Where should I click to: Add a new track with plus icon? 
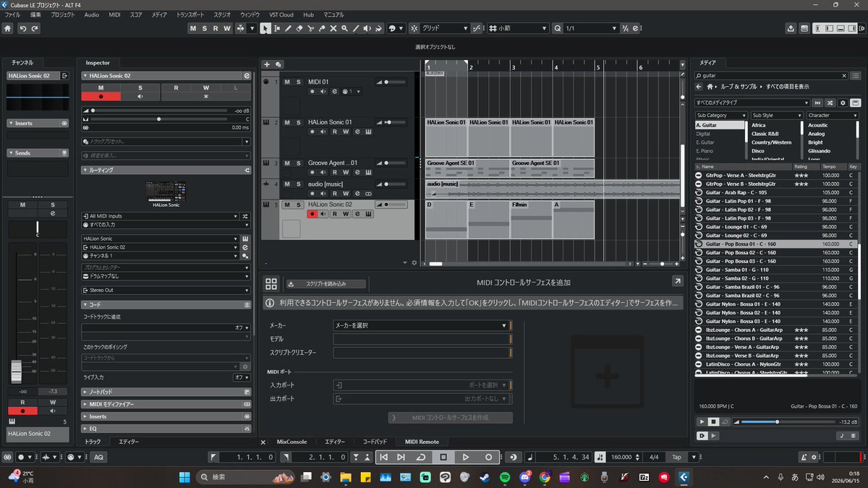[x=266, y=64]
